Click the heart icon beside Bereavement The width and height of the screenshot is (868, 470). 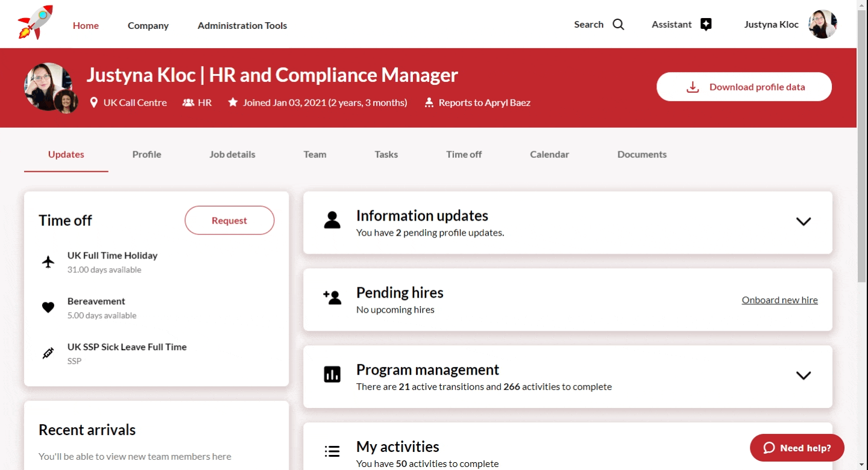[48, 308]
